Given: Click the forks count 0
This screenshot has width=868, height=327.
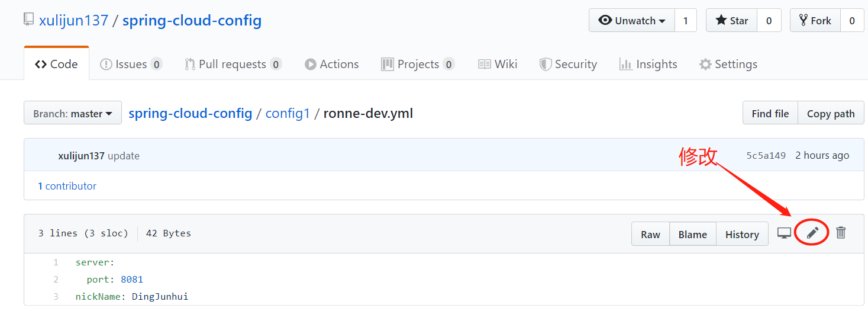Looking at the screenshot, I should point(852,20).
